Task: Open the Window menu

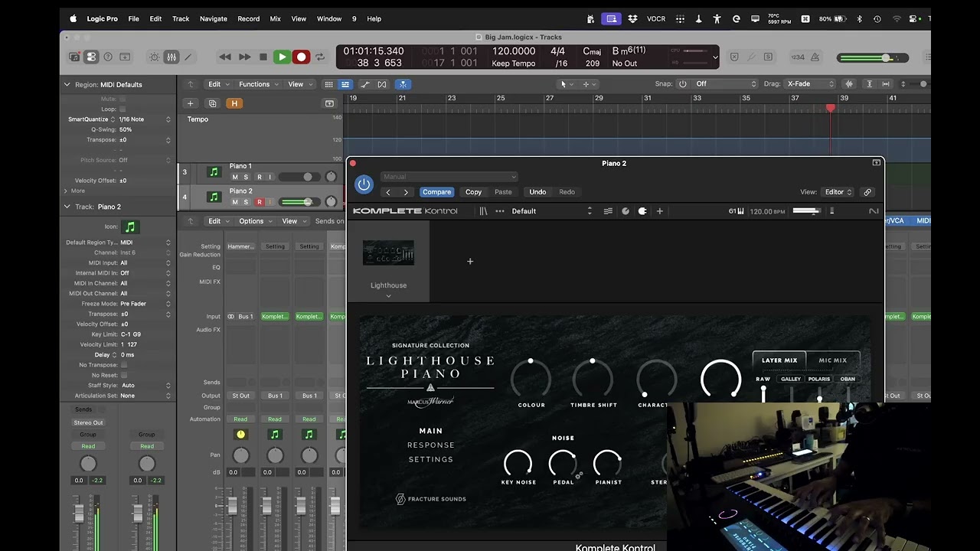Action: (x=329, y=18)
